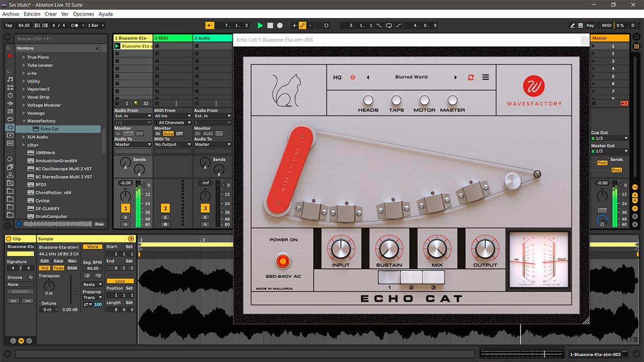644x362 pixels.
Task: Collapse the Wavesfactory folder in browser
Action: pos(24,121)
